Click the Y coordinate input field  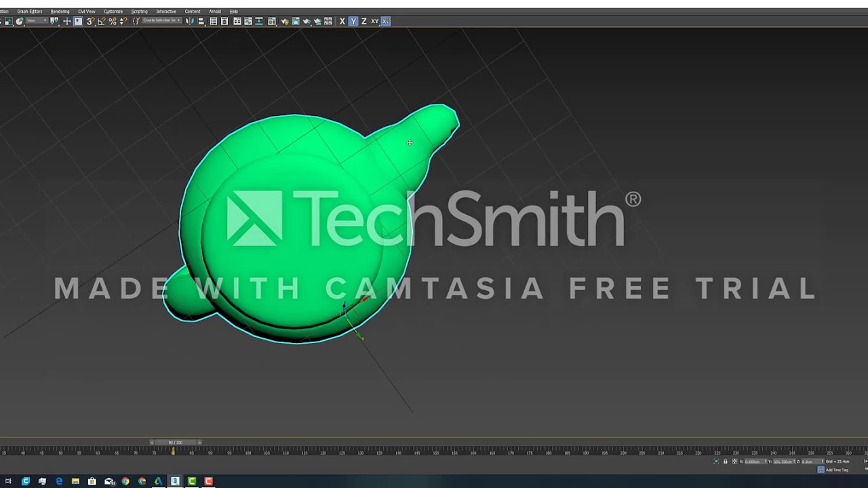point(783,462)
